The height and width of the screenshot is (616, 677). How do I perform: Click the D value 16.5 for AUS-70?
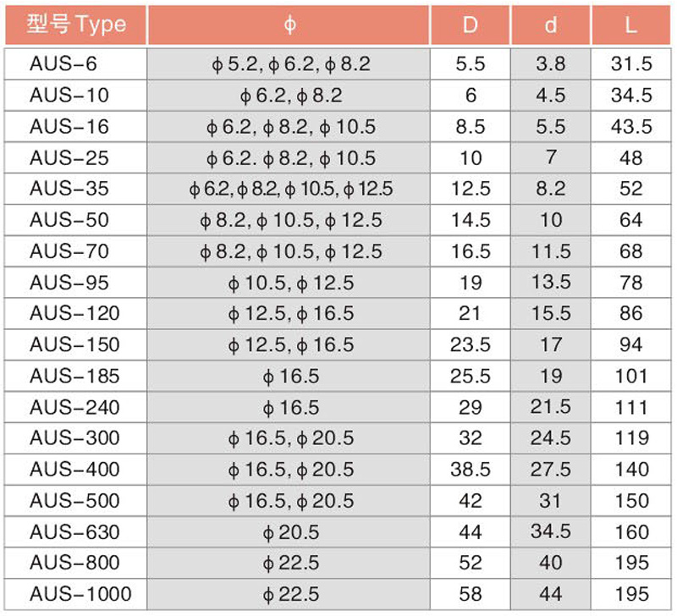point(471,251)
